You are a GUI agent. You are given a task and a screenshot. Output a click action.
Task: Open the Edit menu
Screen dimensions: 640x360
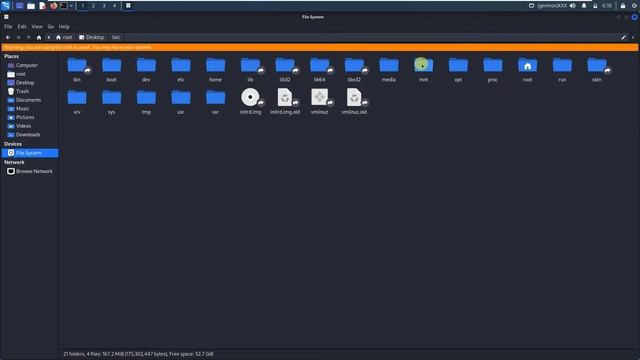(22, 27)
